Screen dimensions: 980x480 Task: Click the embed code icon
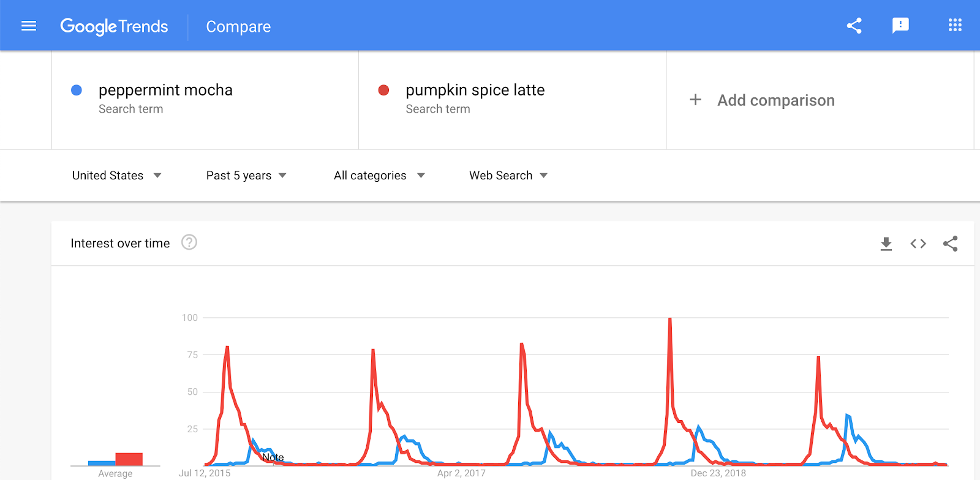click(918, 244)
